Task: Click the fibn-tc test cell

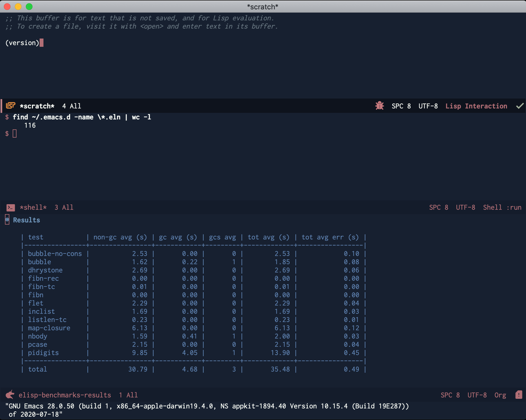Action: click(42, 287)
